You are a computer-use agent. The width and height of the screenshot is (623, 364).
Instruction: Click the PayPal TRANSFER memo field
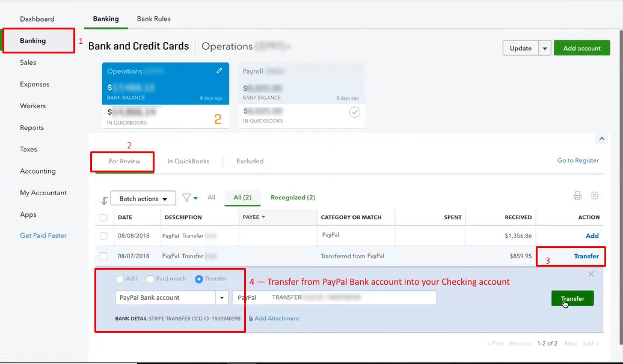coord(334,298)
